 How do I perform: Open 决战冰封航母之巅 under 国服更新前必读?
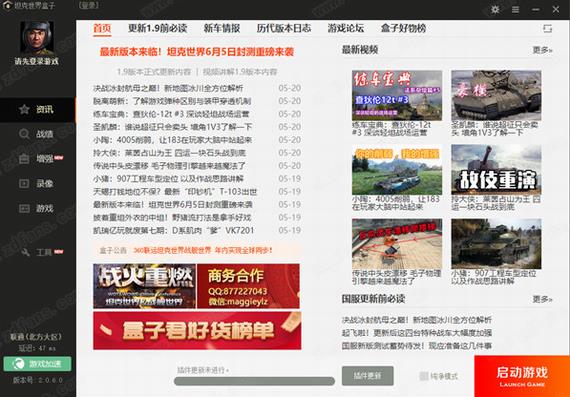pyautogui.click(x=417, y=320)
